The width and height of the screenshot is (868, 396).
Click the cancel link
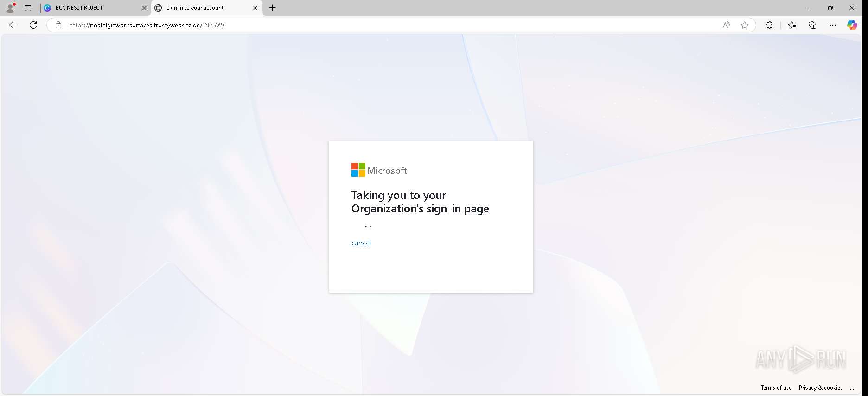point(361,243)
